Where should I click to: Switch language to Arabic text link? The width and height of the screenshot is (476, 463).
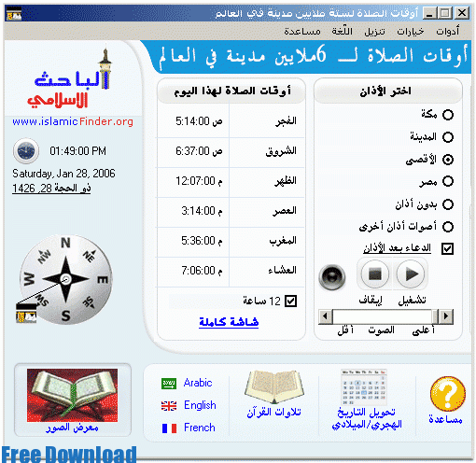(x=198, y=383)
